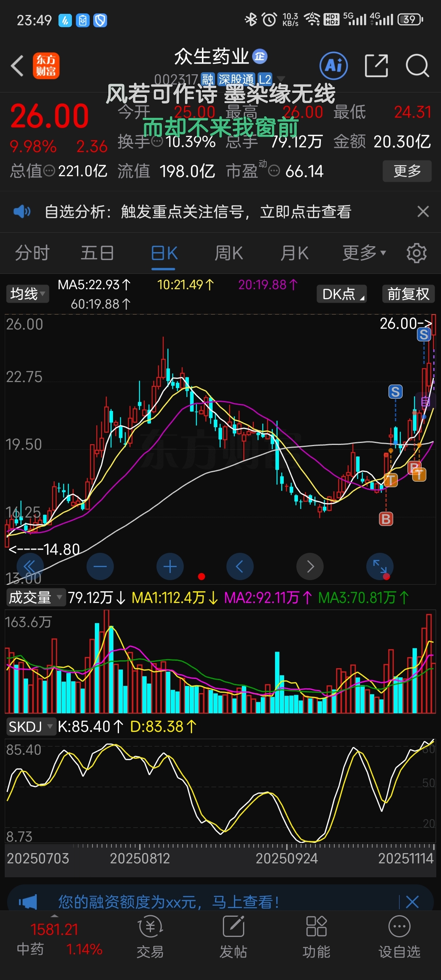
Task: Open the DK点 selector
Action: [x=342, y=294]
